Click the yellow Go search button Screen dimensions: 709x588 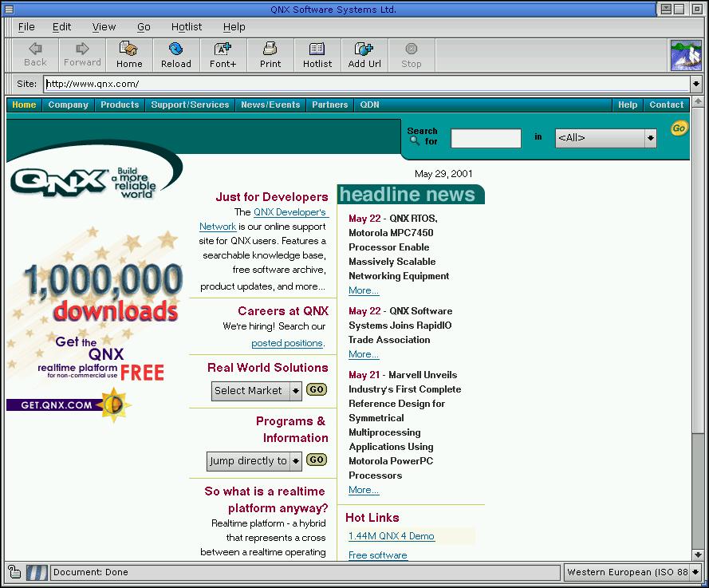[679, 128]
